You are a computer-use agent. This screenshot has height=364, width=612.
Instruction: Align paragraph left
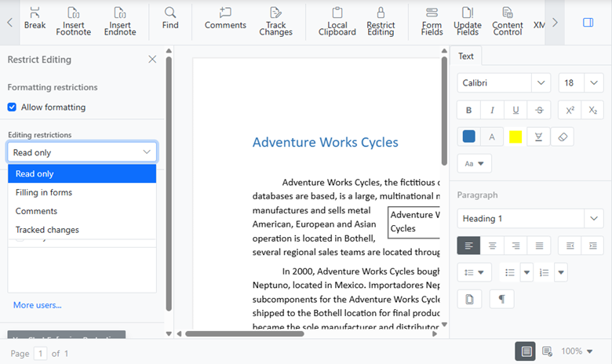point(468,246)
